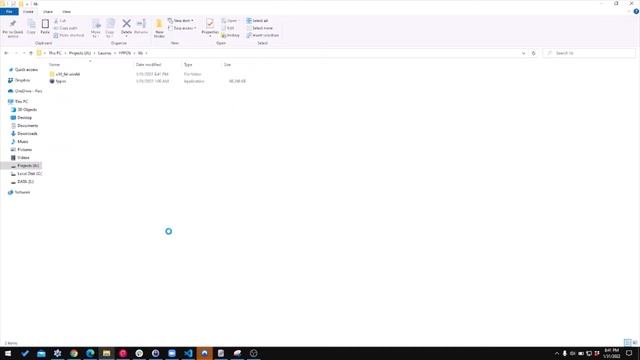Click Projects drive in the address breadcrumb
Image resolution: width=640 pixels, height=360 pixels.
(x=80, y=53)
